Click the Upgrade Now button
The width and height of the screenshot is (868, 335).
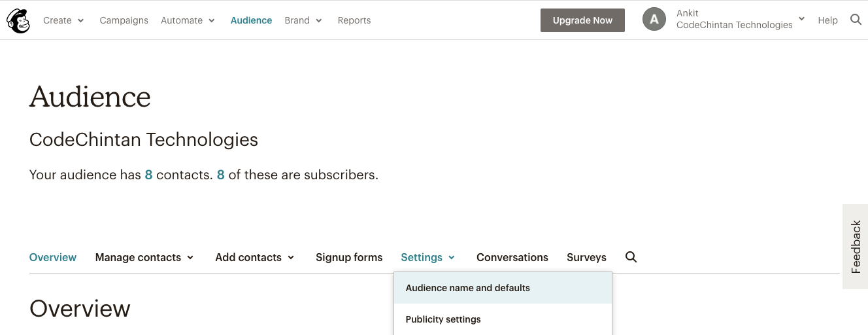click(582, 20)
